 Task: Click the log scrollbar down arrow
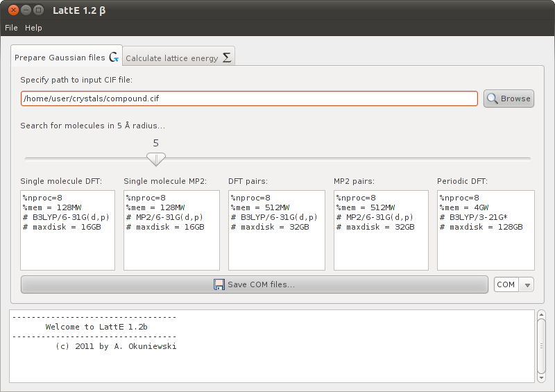pos(541,378)
